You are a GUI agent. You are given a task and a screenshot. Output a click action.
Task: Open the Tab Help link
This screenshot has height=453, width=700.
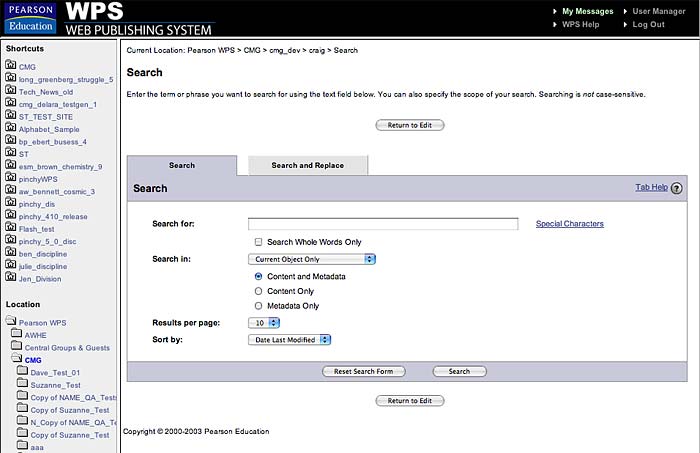(x=651, y=187)
